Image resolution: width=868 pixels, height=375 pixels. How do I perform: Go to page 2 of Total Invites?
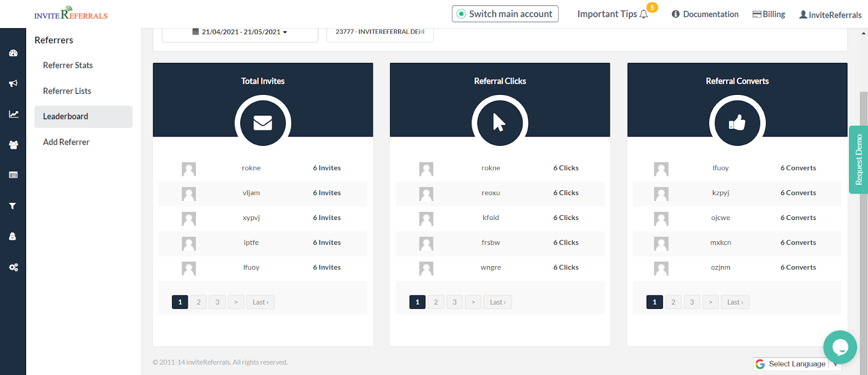coord(199,302)
